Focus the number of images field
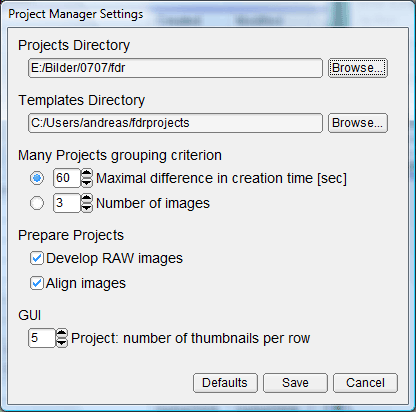Screen dimensions: 416x412 click(x=67, y=203)
